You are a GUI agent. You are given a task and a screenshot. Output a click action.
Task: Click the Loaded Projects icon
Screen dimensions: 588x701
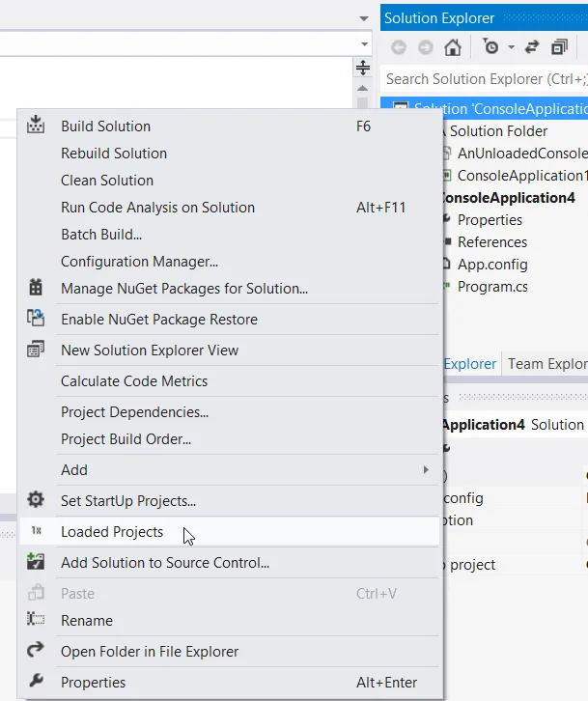(x=37, y=531)
